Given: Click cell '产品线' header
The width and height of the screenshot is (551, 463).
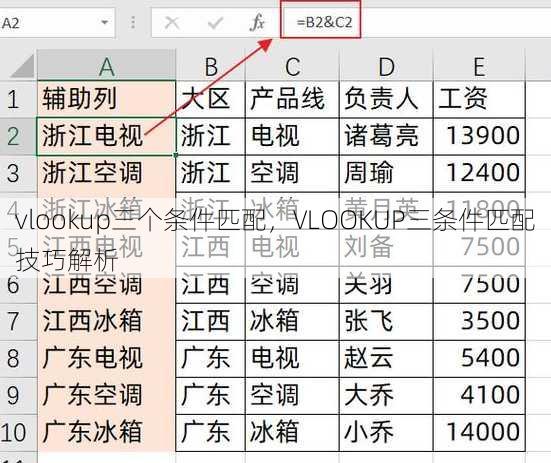Looking at the screenshot, I should point(292,99).
